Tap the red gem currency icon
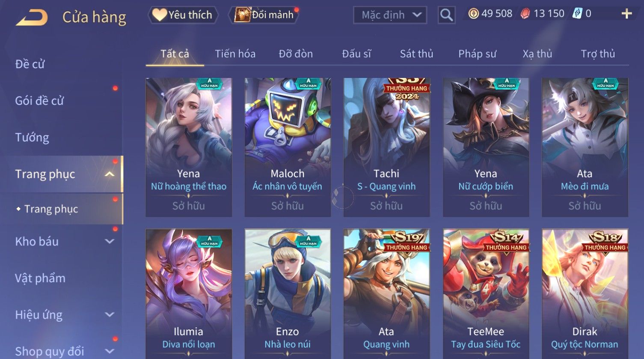Screen dimensions: 644x359 pyautogui.click(x=525, y=14)
